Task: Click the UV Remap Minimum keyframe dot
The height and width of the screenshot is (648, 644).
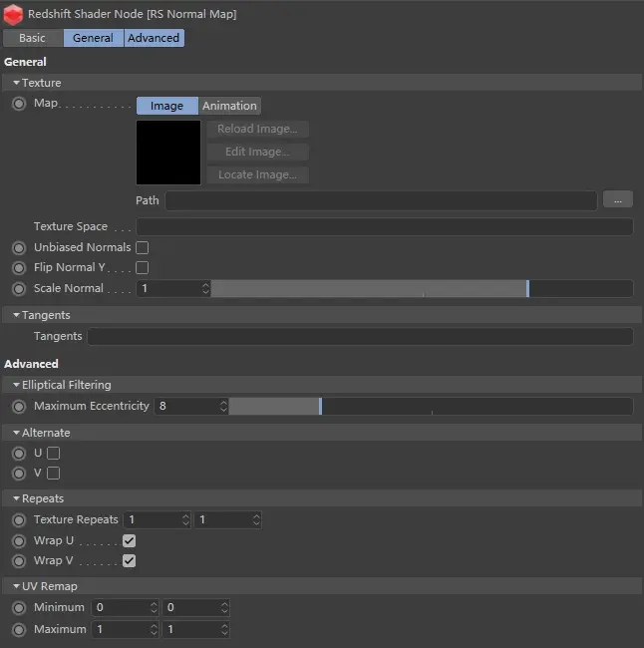Action: point(19,607)
